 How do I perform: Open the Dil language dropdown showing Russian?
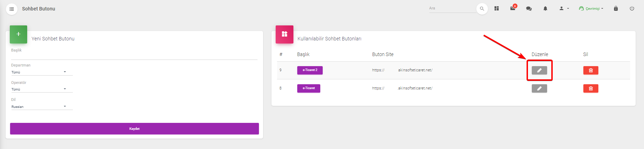[x=42, y=107]
